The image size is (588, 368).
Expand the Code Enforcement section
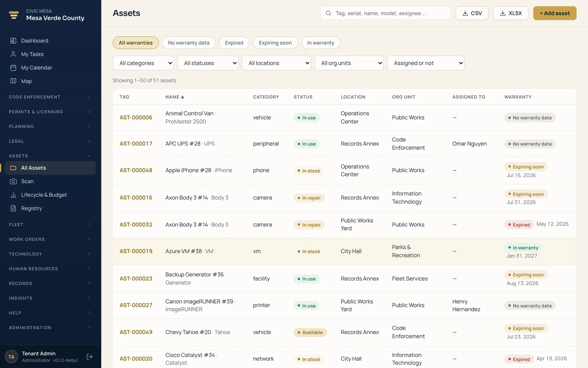coord(50,97)
